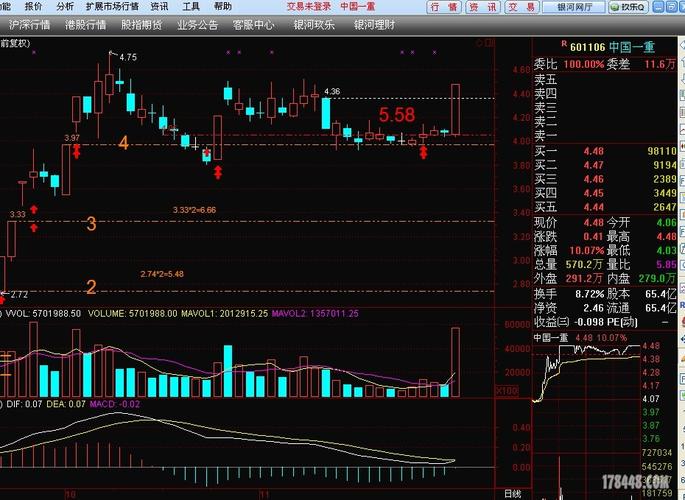Screen dimensions: 685x500
Task: Click the 涨幅 10.07% value
Action: pyautogui.click(x=586, y=251)
